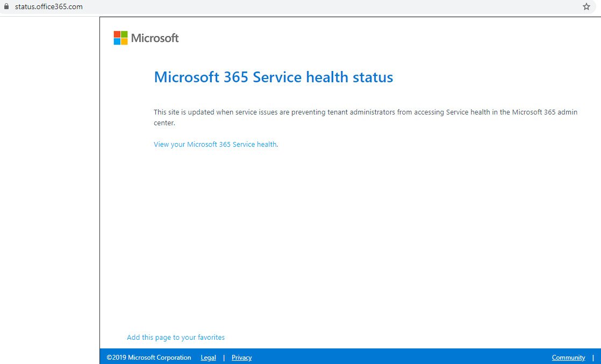The width and height of the screenshot is (601, 364).
Task: Click the Microsoft four-square logo
Action: click(121, 38)
